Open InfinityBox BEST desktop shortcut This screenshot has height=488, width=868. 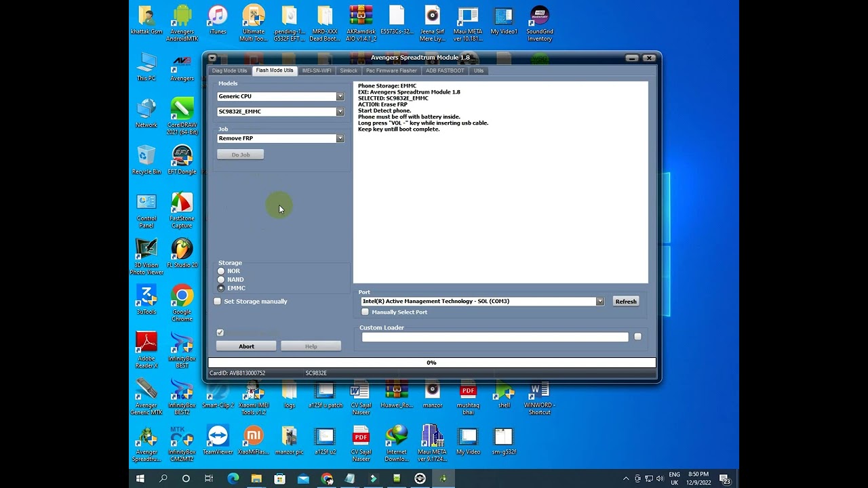point(182,350)
